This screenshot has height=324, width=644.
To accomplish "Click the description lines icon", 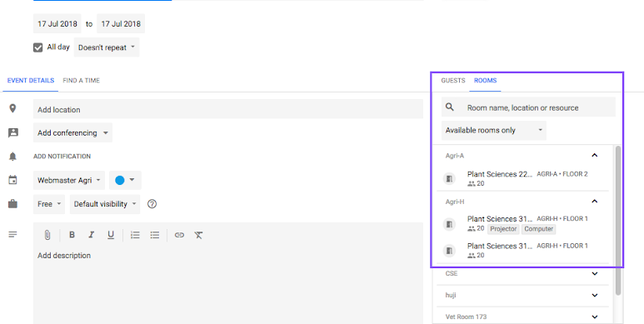I will tap(12, 235).
